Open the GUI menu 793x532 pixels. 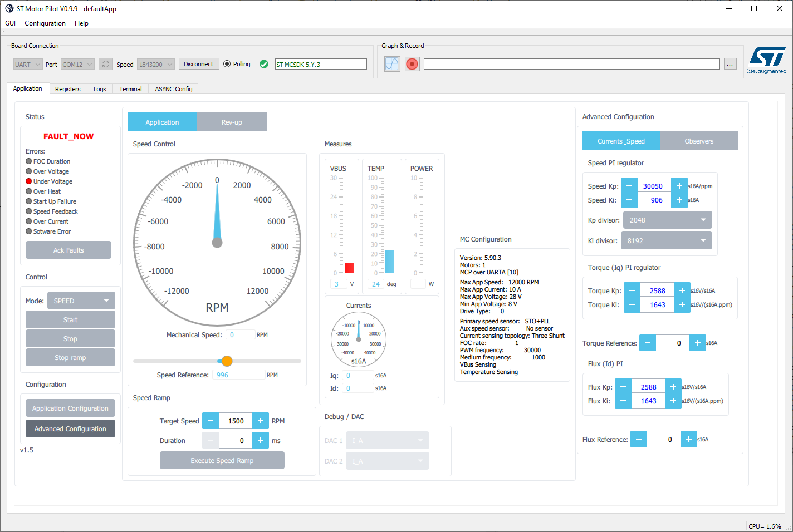tap(11, 23)
